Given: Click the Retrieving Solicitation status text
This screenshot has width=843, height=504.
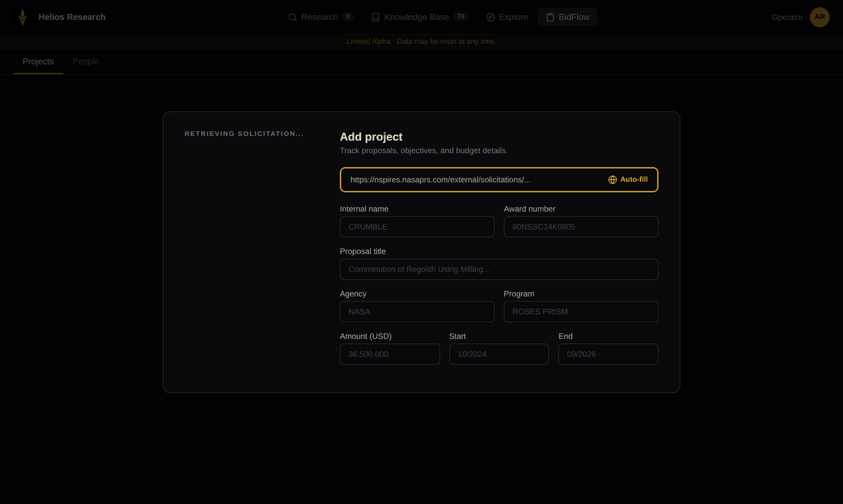Looking at the screenshot, I should tap(244, 134).
